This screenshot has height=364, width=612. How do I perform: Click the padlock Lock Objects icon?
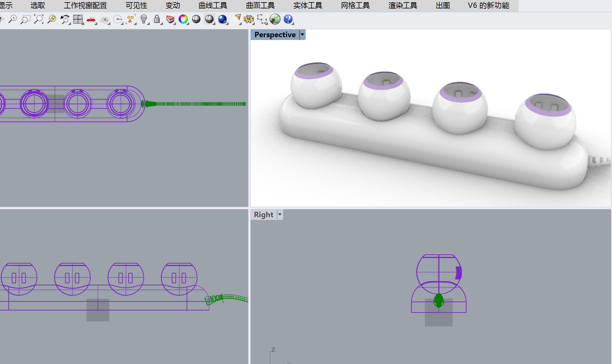pos(157,19)
